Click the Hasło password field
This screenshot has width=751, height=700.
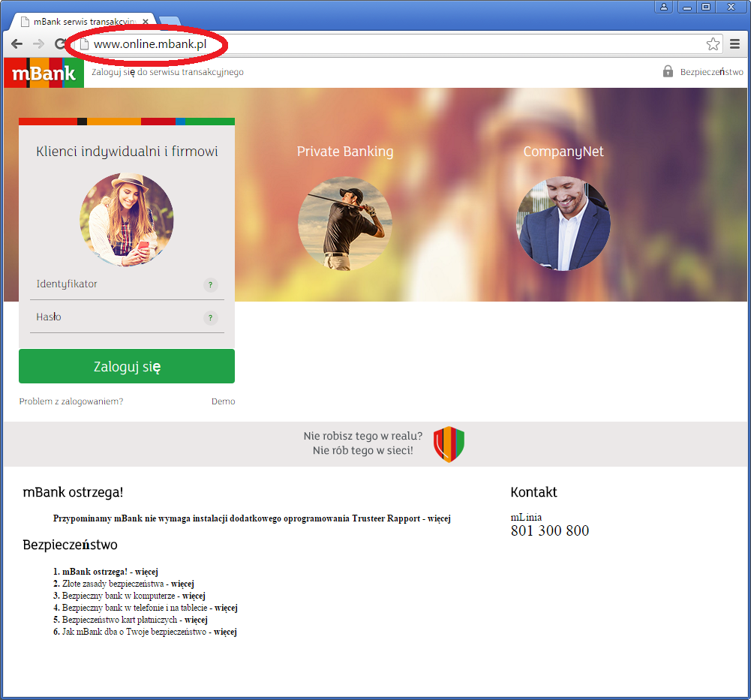(127, 317)
